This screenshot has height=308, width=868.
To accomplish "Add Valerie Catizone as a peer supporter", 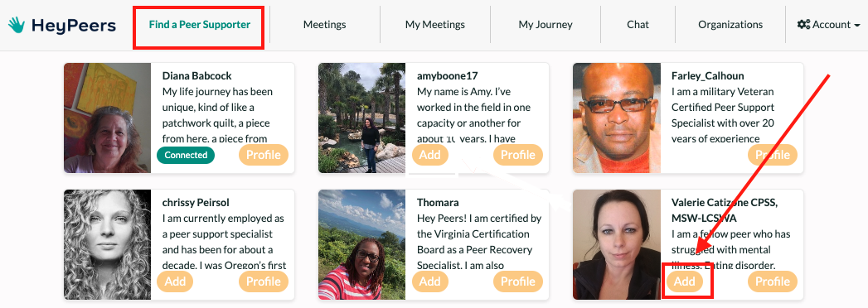I will click(x=684, y=282).
